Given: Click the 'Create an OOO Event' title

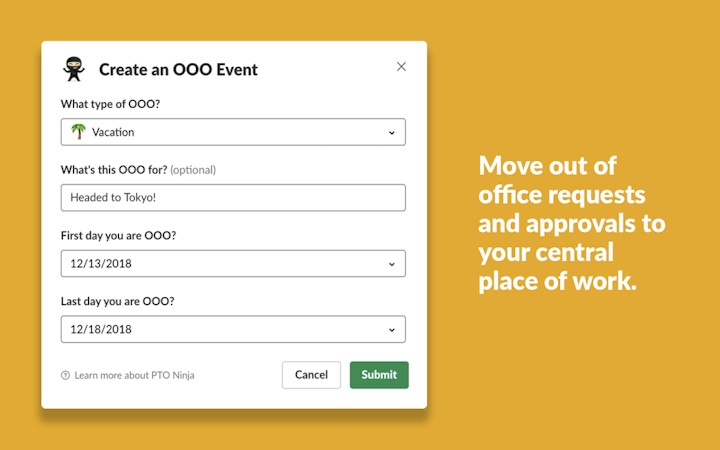Looking at the screenshot, I should [x=178, y=70].
